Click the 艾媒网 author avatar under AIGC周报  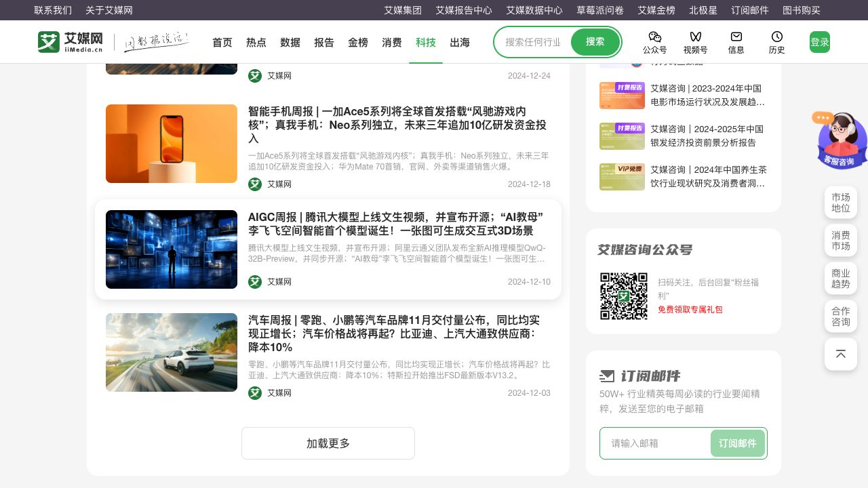coord(255,281)
